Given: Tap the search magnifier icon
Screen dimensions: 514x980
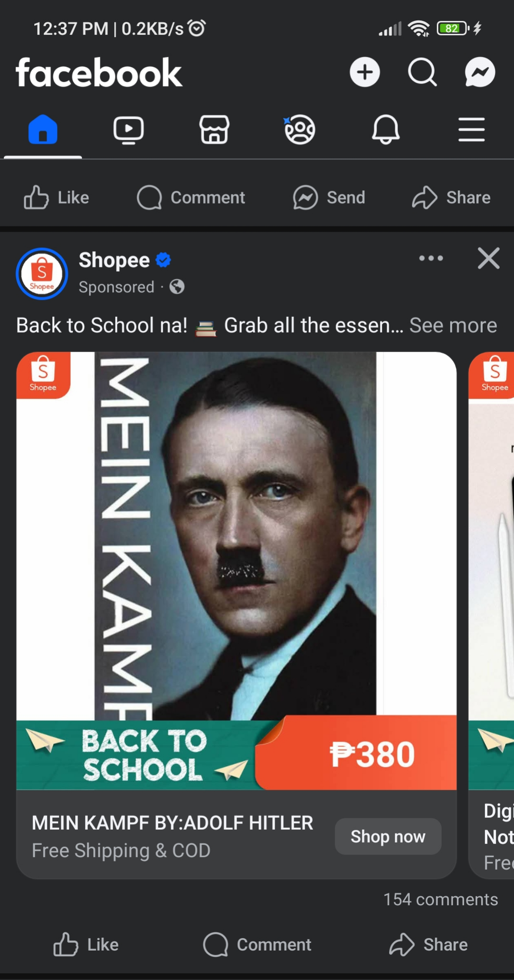Looking at the screenshot, I should (422, 72).
